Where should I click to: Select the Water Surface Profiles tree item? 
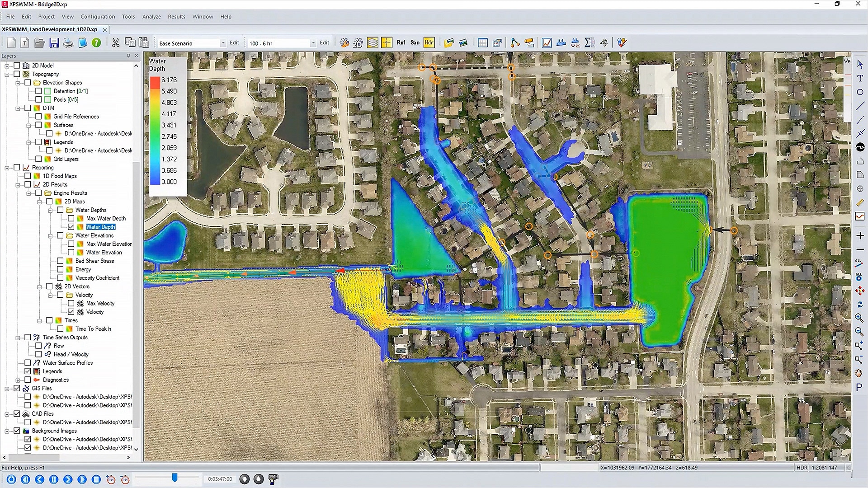68,363
